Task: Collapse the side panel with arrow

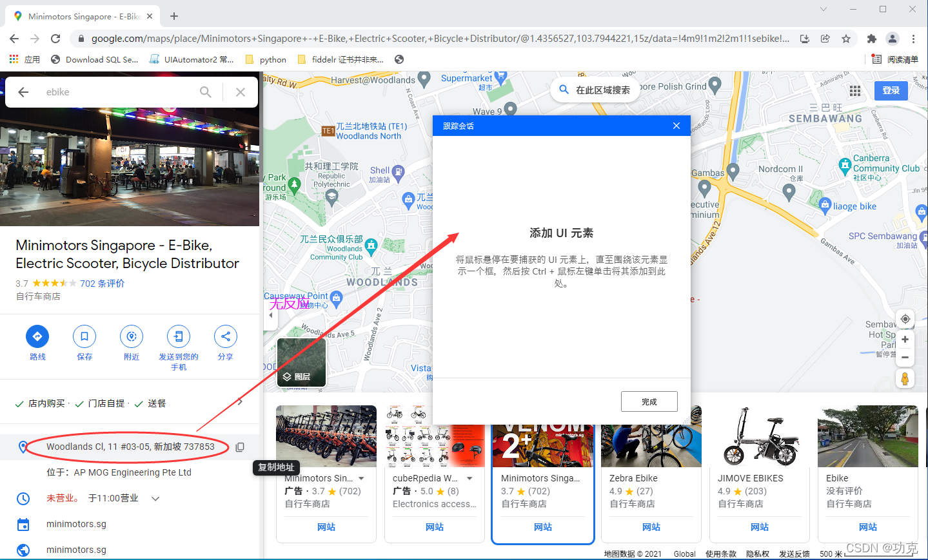Action: (x=270, y=315)
